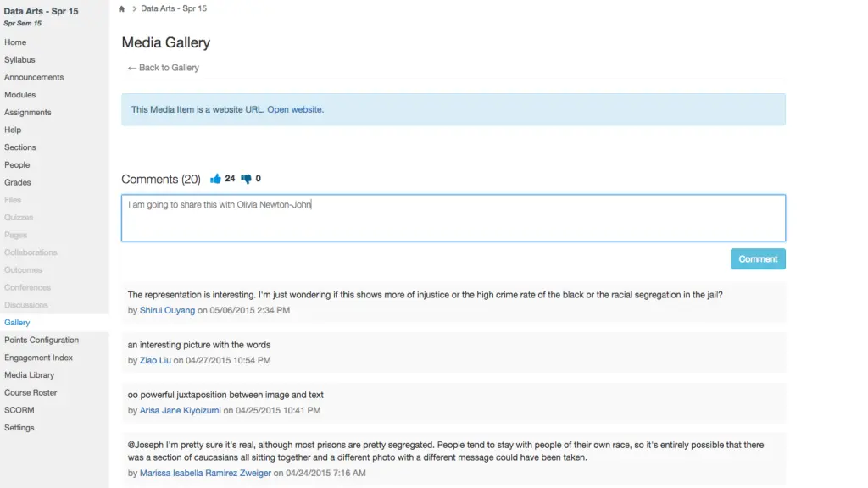
Task: Click the thumbs up like icon
Action: pos(215,179)
